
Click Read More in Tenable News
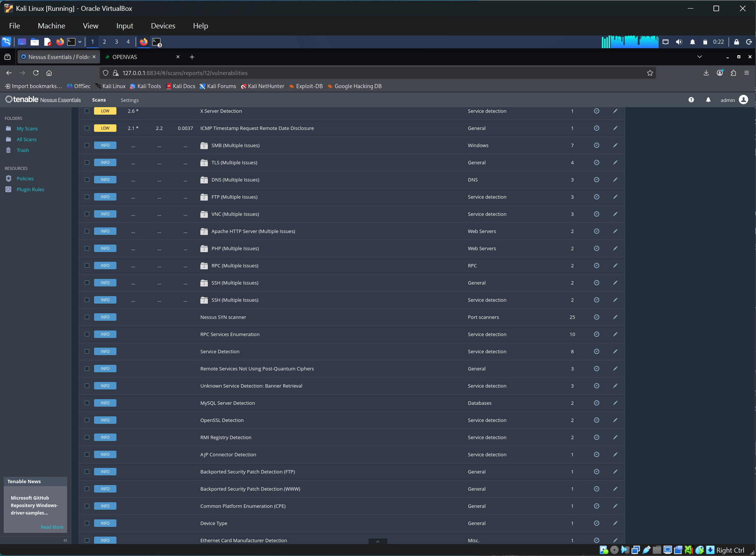pyautogui.click(x=52, y=527)
